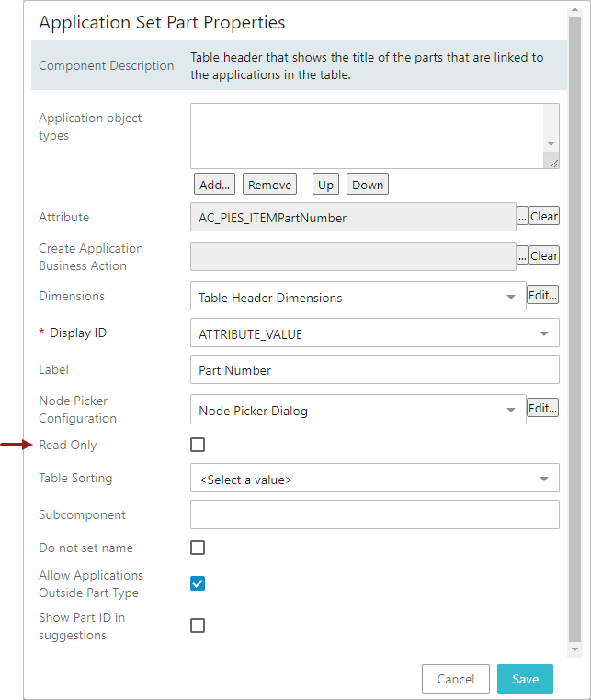591x700 pixels.
Task: Tick Show Part ID in suggestions checkbox
Action: (x=198, y=626)
